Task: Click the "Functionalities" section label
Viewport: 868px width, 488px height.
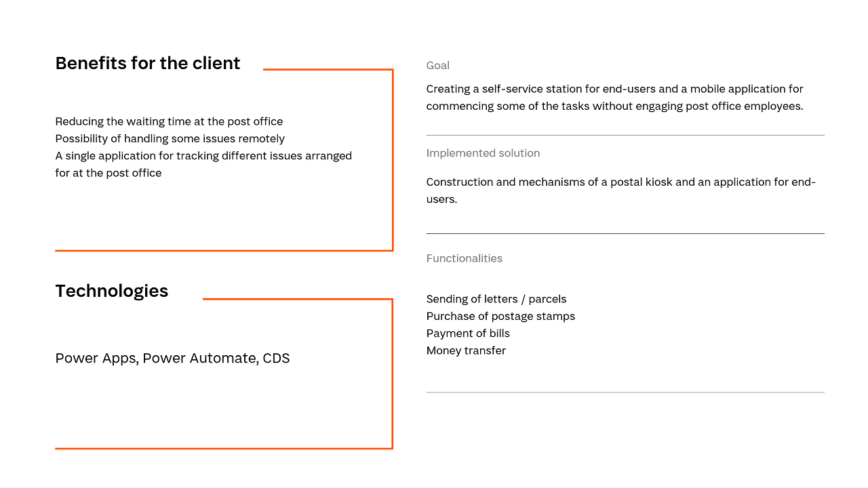Action: pyautogui.click(x=465, y=258)
